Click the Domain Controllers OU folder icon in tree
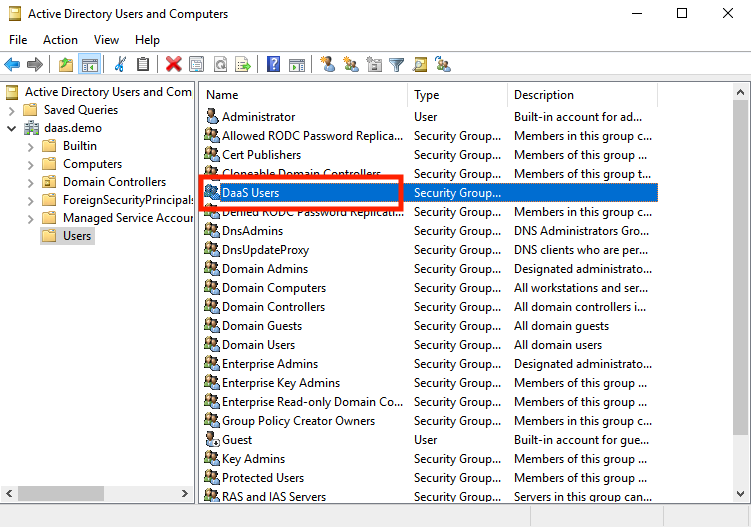 pyautogui.click(x=49, y=182)
